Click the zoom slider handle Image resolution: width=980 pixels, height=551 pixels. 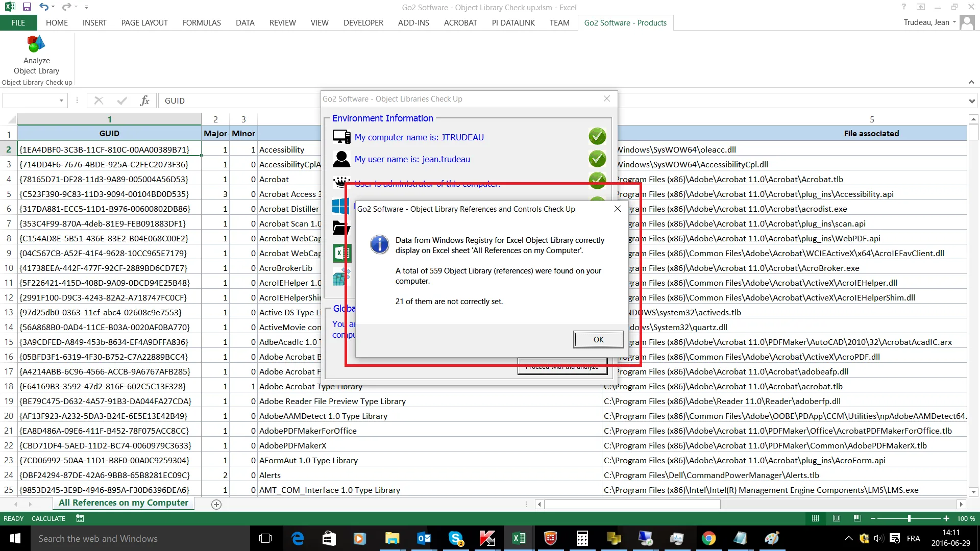(x=909, y=518)
